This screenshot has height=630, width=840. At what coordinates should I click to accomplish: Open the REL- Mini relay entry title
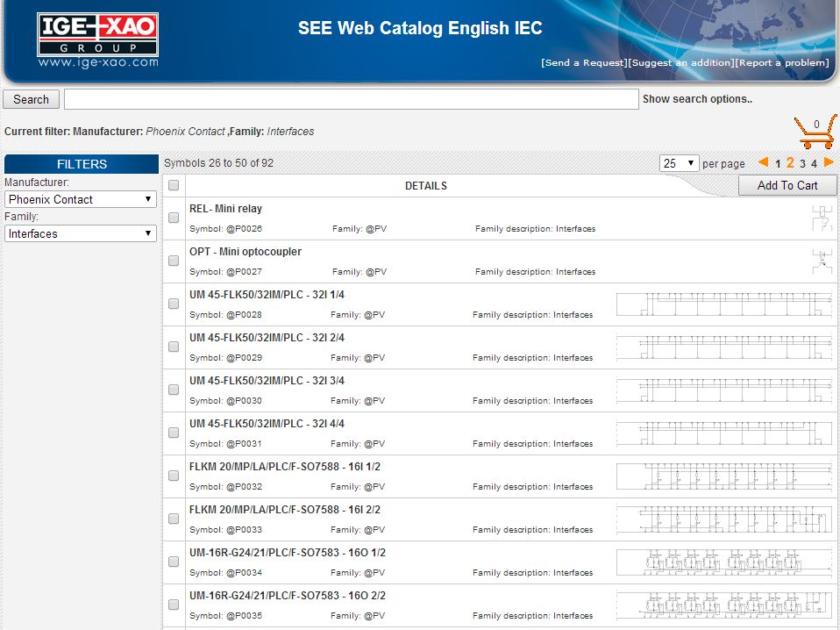coord(225,209)
